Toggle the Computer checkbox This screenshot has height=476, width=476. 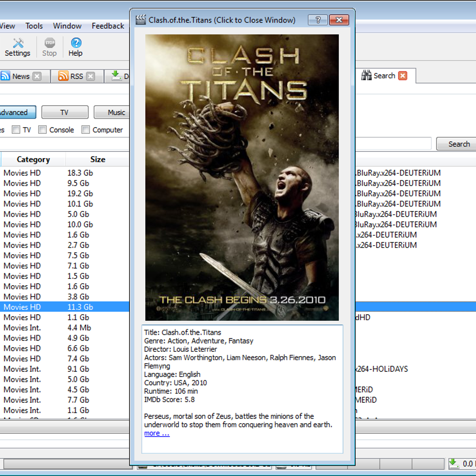click(x=85, y=130)
